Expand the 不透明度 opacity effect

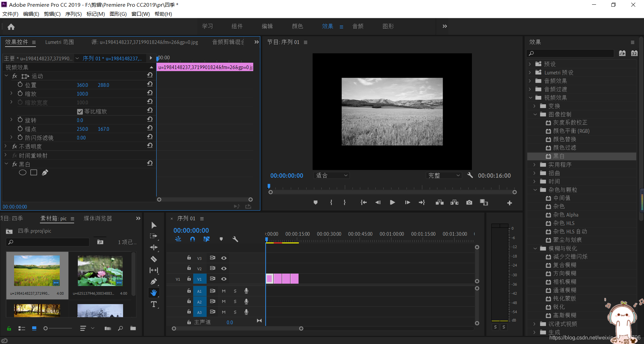(6, 146)
